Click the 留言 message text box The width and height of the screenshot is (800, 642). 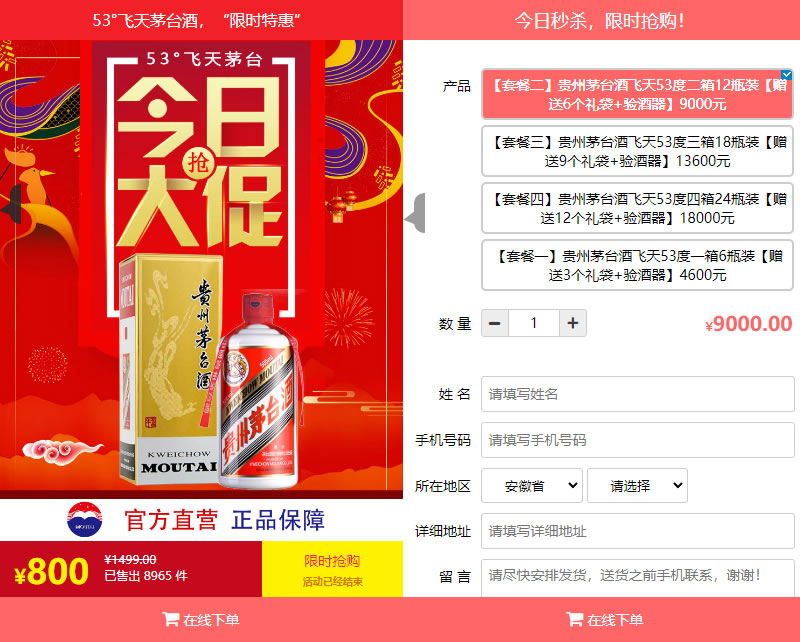tap(637, 579)
